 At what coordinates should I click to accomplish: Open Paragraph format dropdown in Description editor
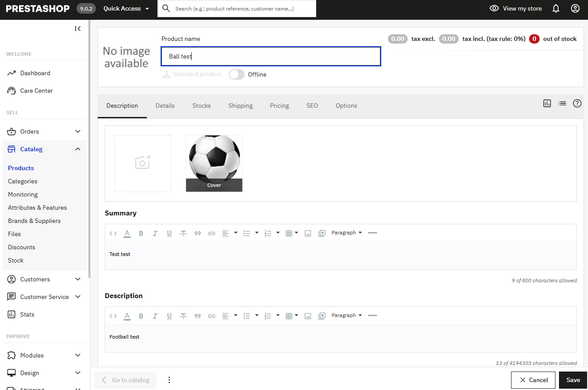(347, 315)
